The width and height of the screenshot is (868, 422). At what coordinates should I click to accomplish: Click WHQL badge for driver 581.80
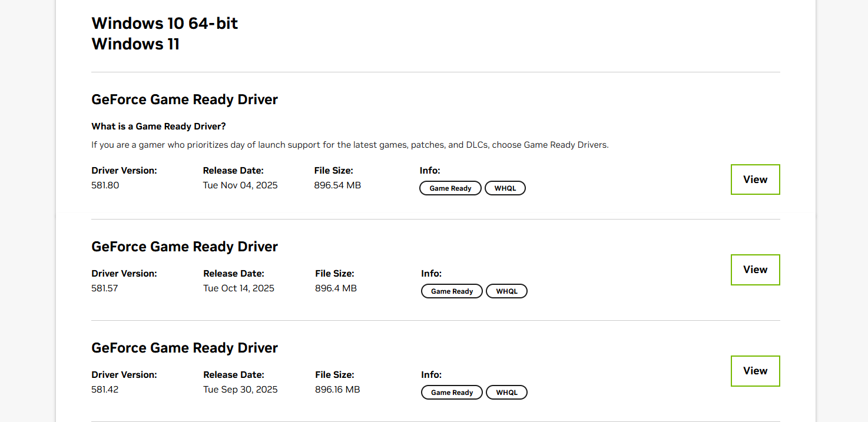(505, 188)
